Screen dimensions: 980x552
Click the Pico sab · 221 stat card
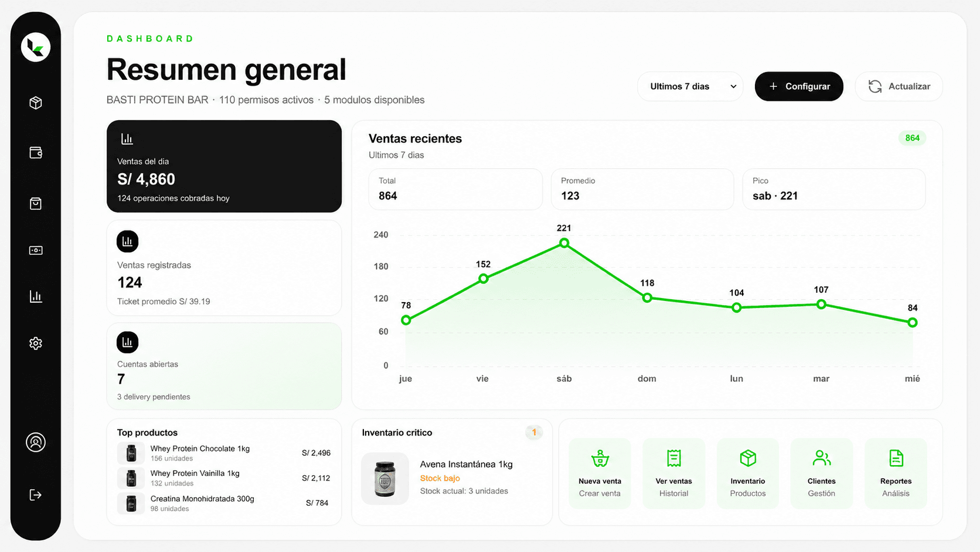(x=834, y=189)
